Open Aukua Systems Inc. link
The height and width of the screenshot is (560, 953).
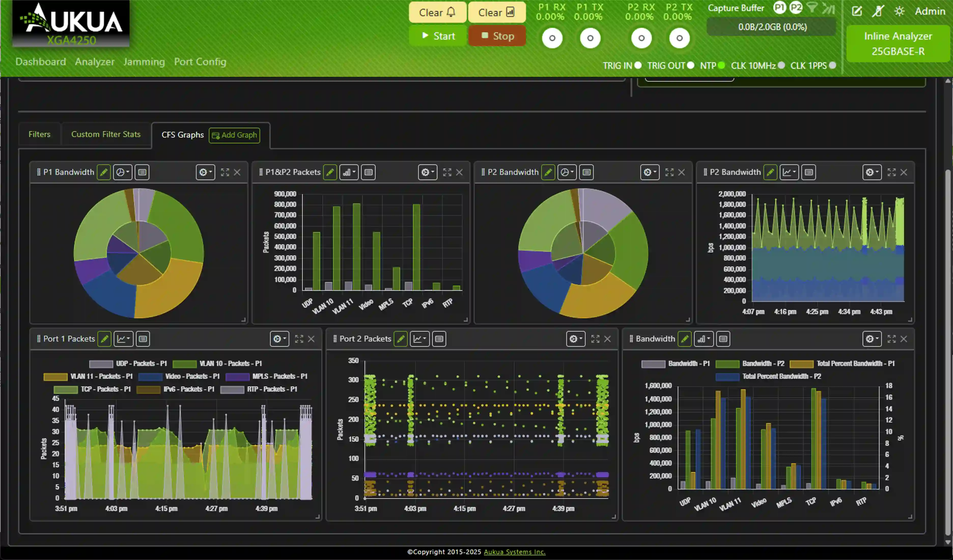[x=515, y=552]
